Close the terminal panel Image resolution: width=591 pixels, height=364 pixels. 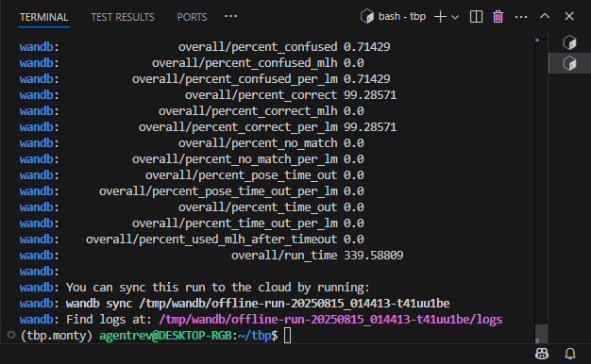click(569, 16)
